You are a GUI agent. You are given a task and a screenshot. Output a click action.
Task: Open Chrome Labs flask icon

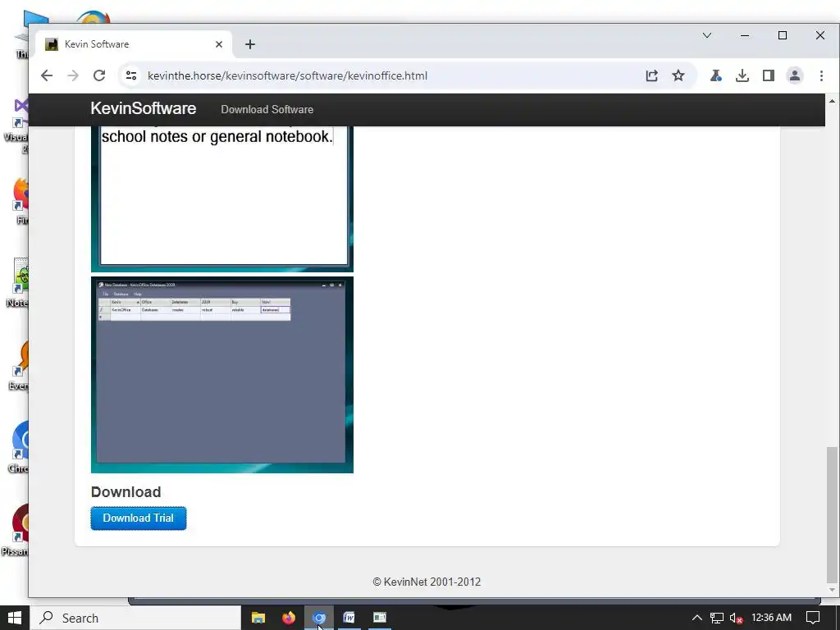715,75
